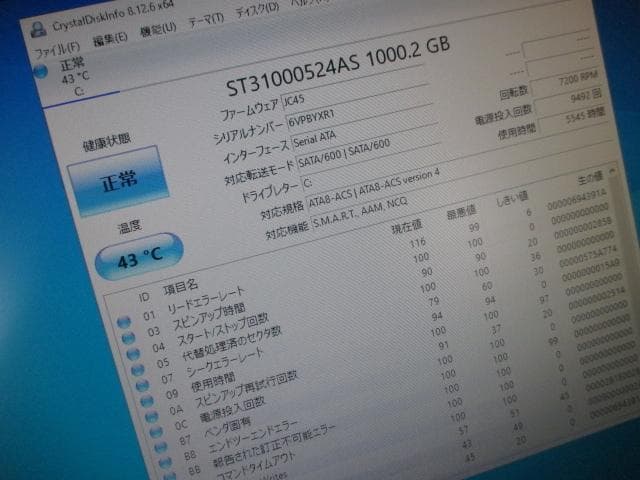Click status orb for row 0C 電源投入回数
The height and width of the screenshot is (480, 640).
[156, 433]
